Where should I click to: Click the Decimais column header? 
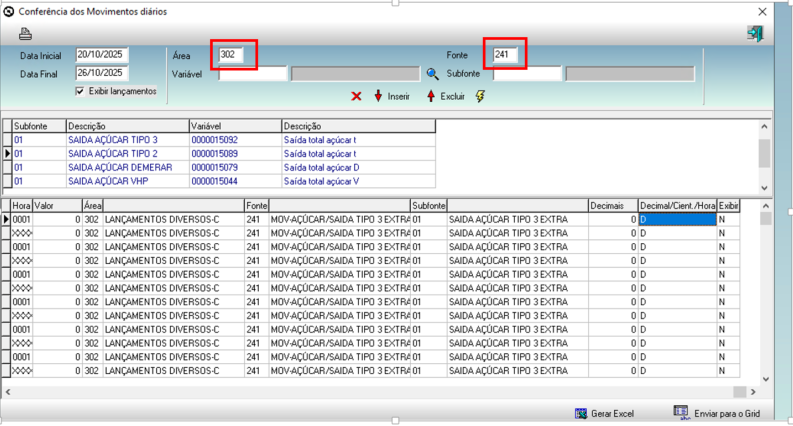[x=613, y=205]
